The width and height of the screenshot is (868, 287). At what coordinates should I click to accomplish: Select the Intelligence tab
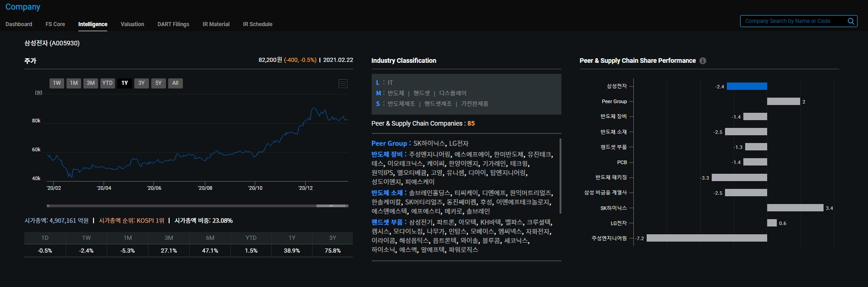93,24
